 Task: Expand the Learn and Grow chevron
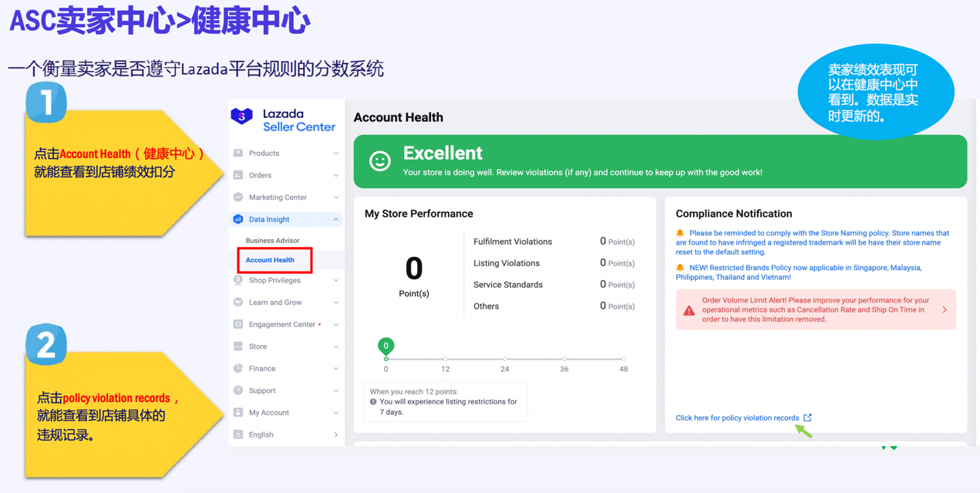click(336, 302)
